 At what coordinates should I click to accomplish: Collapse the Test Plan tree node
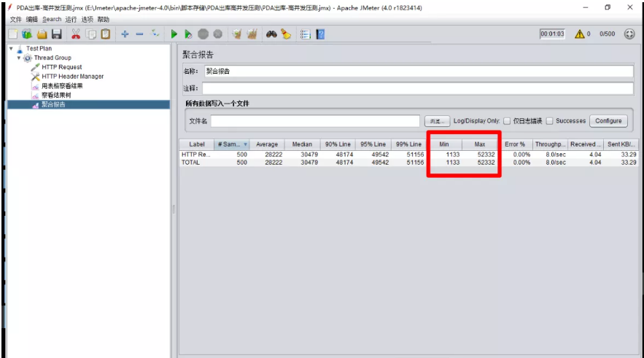pos(11,48)
